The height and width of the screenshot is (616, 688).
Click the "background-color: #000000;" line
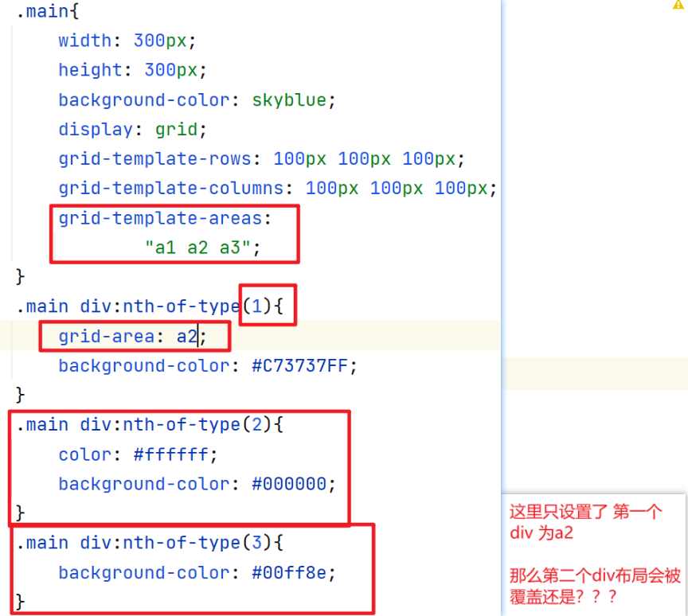197,484
